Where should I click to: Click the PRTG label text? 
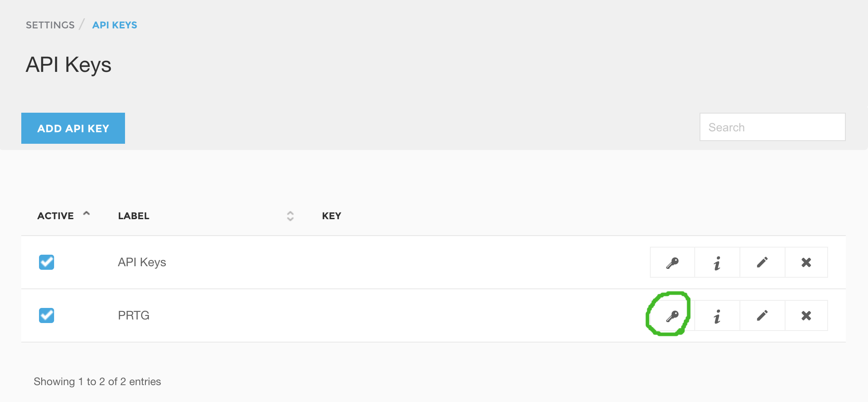pyautogui.click(x=134, y=315)
